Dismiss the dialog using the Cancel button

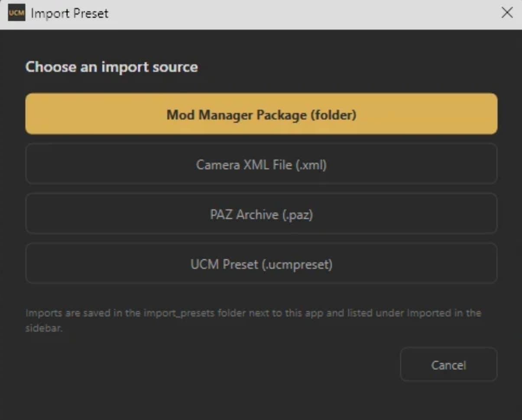click(x=448, y=364)
